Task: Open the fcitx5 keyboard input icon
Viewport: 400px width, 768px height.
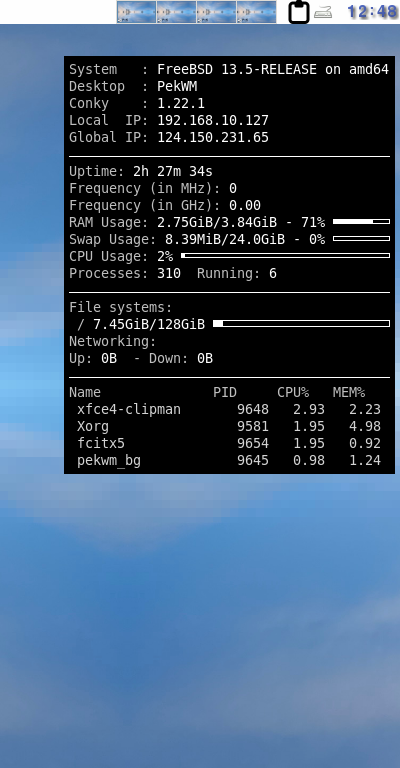Action: click(x=323, y=12)
